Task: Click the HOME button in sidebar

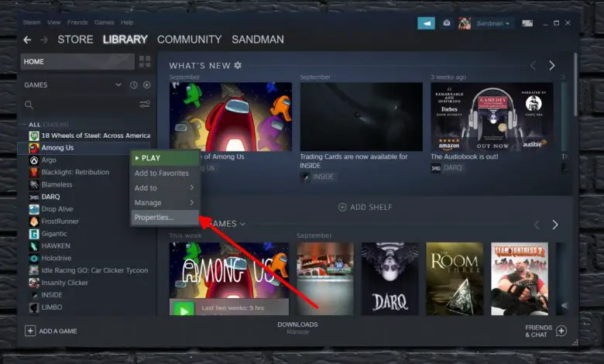Action: point(77,62)
